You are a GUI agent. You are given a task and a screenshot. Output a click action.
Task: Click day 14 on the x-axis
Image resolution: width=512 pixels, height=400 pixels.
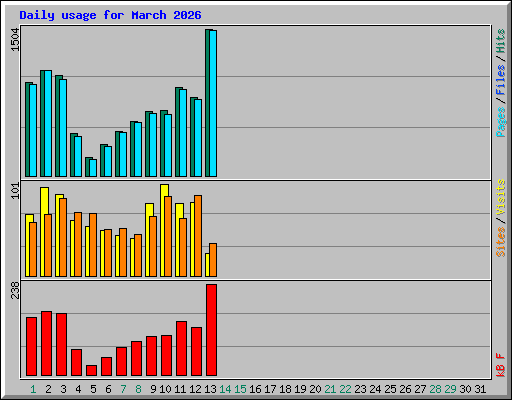click(x=225, y=389)
